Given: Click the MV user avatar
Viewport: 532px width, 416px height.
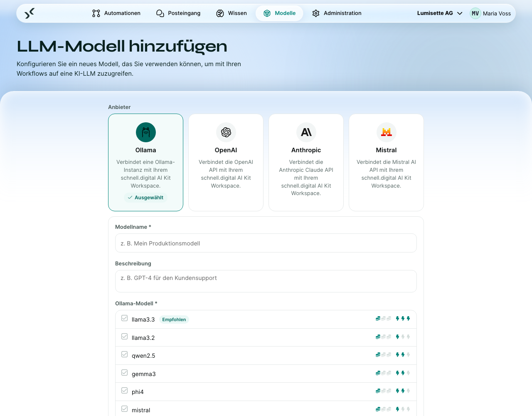Looking at the screenshot, I should pos(475,13).
